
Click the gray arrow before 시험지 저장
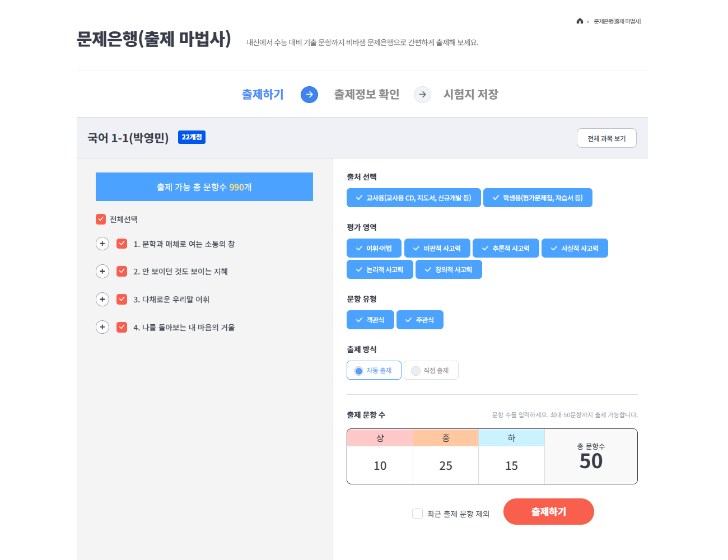click(x=422, y=95)
